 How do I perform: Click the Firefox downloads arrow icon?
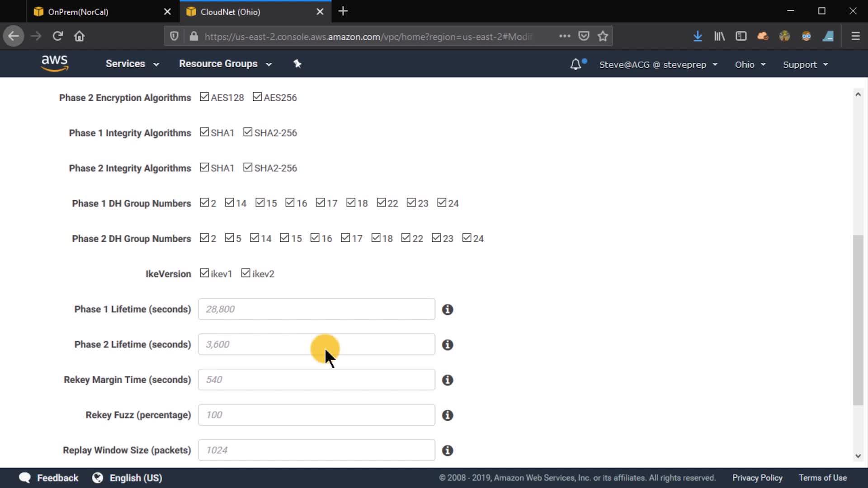(x=698, y=36)
